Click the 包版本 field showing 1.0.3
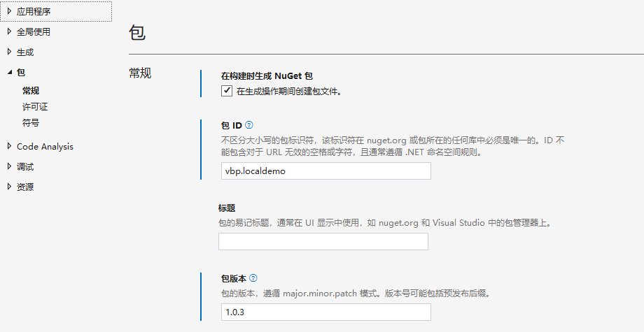Screen dimensions: 644x332 click(324, 312)
